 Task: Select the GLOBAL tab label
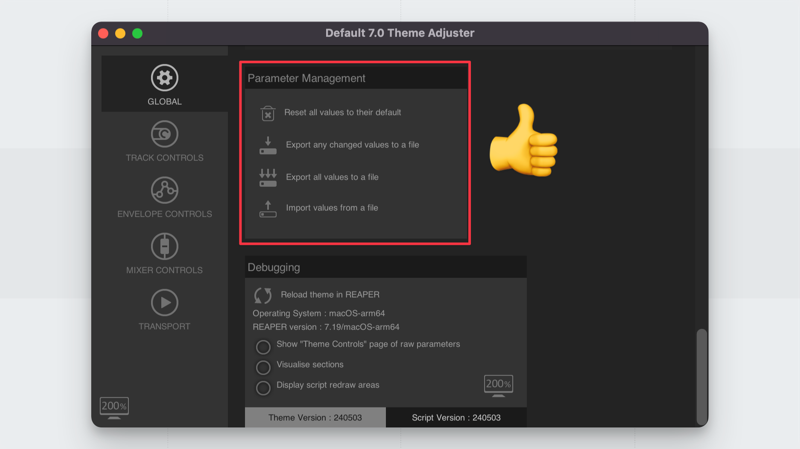click(x=164, y=102)
